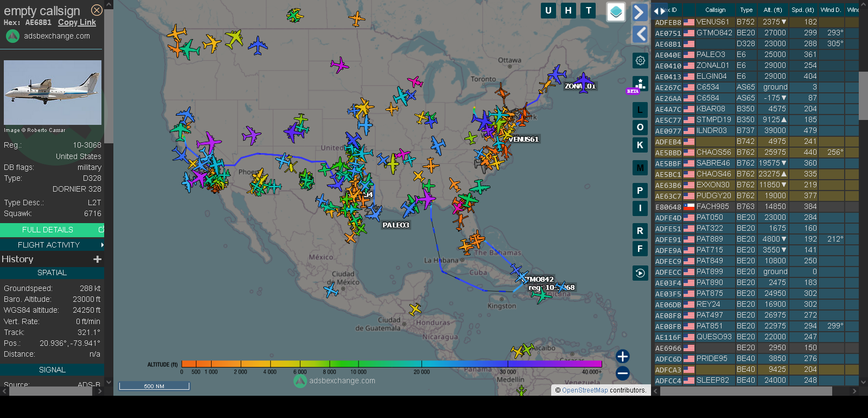Select the CHAOS56 table row

coord(756,153)
